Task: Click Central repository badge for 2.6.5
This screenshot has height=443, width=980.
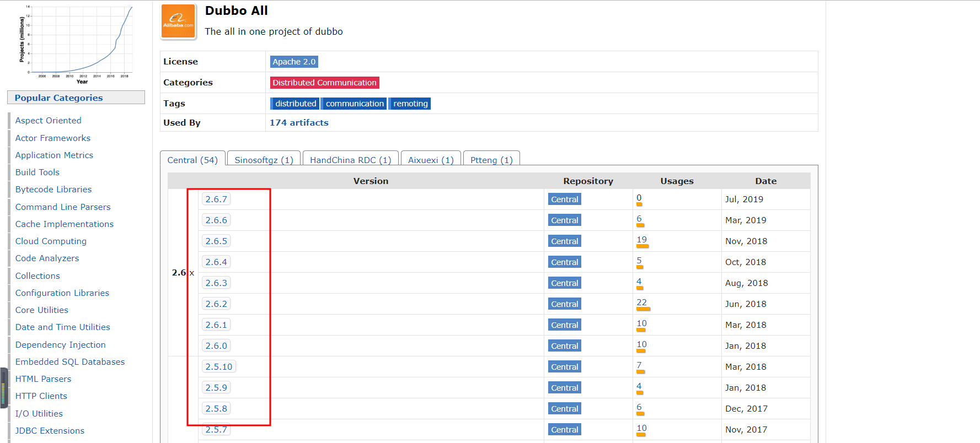Action: pos(565,241)
